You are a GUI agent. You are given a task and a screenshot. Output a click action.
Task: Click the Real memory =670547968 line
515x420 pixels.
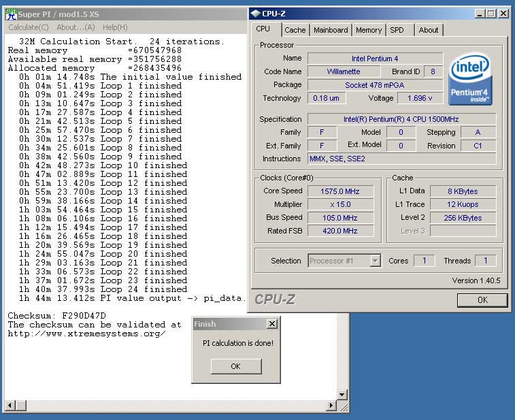(x=95, y=50)
